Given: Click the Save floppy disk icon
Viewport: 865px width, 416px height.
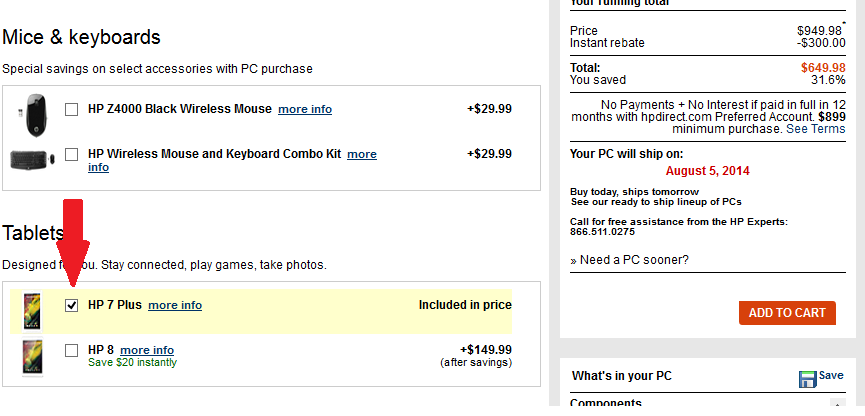Looking at the screenshot, I should click(x=808, y=379).
